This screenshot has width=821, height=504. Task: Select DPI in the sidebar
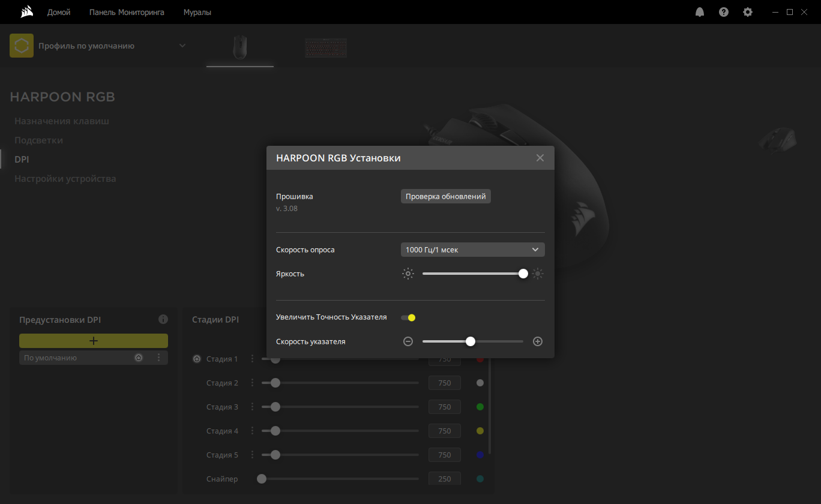pos(22,160)
